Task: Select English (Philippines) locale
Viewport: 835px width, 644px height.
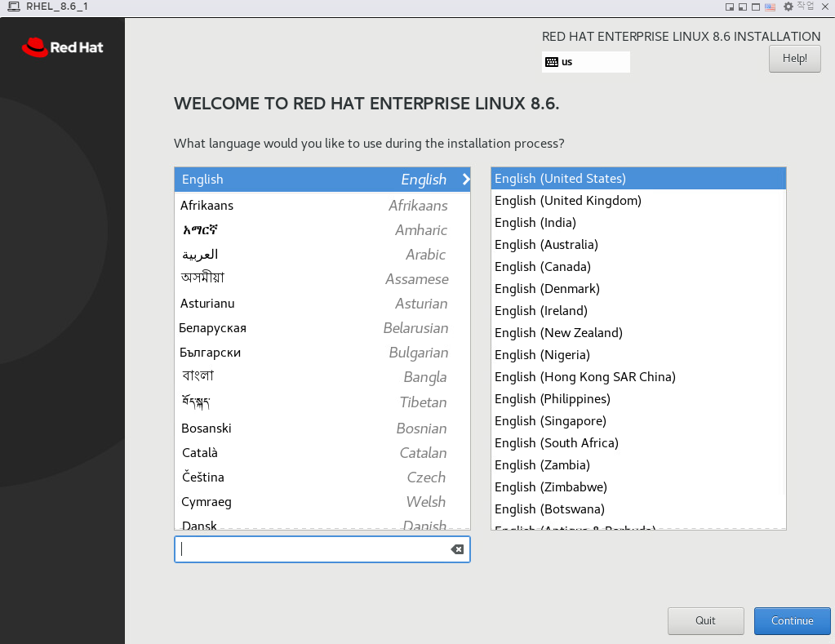Action: (638, 398)
